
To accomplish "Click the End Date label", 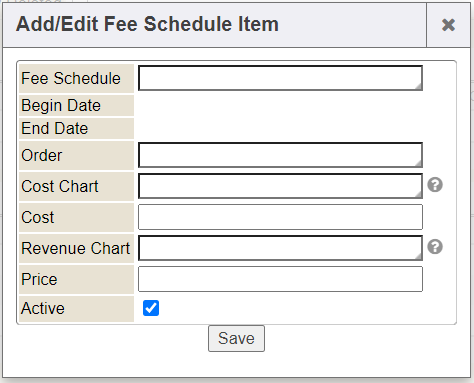I will [x=55, y=128].
